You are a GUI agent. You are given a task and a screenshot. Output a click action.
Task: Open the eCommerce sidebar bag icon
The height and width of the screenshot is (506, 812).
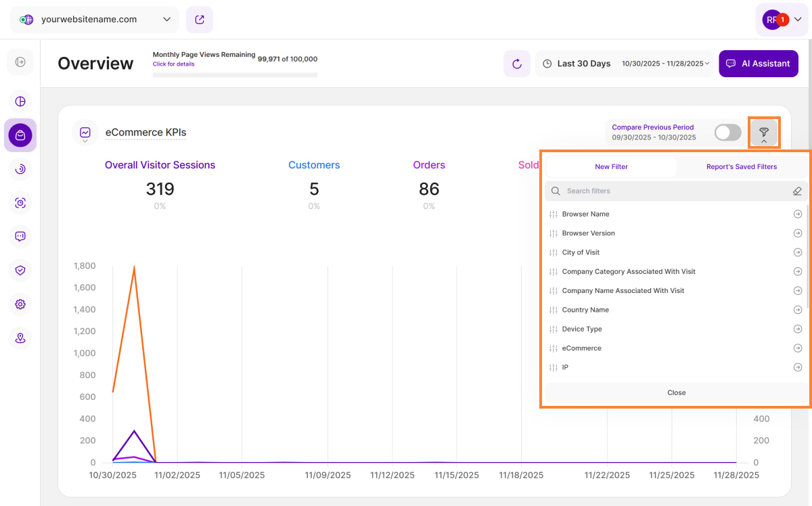[x=20, y=135]
